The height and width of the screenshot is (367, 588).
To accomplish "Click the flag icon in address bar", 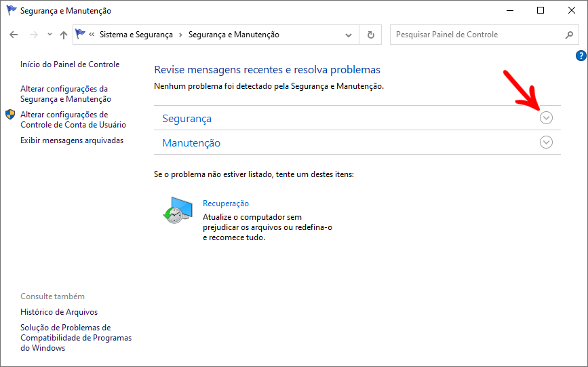I will (80, 34).
